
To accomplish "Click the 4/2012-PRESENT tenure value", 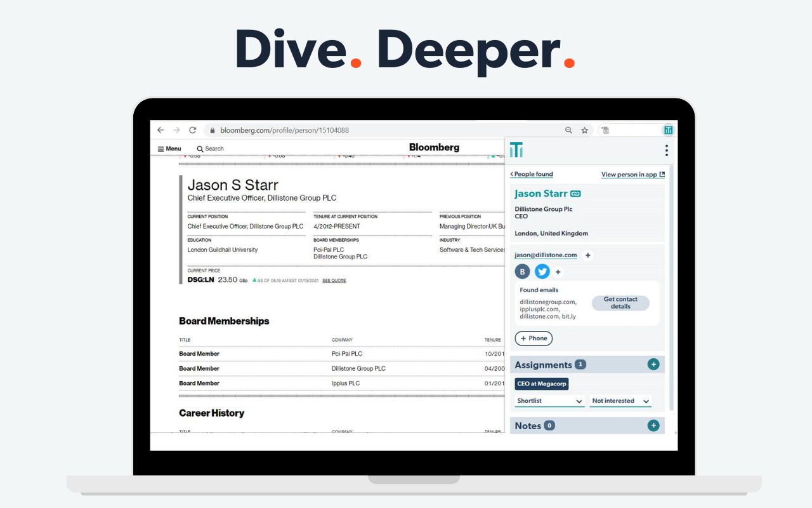I will (x=337, y=227).
